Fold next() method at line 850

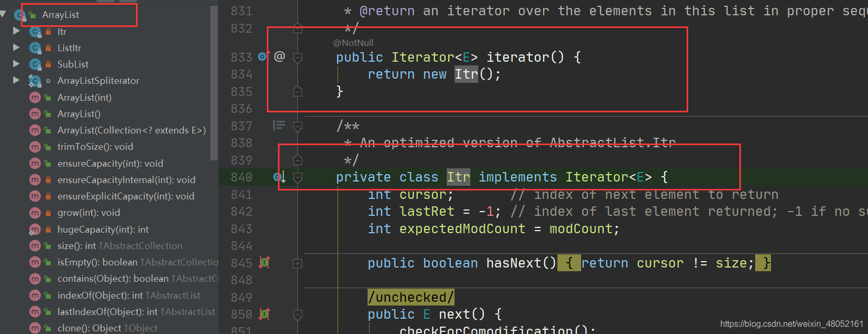click(x=297, y=315)
